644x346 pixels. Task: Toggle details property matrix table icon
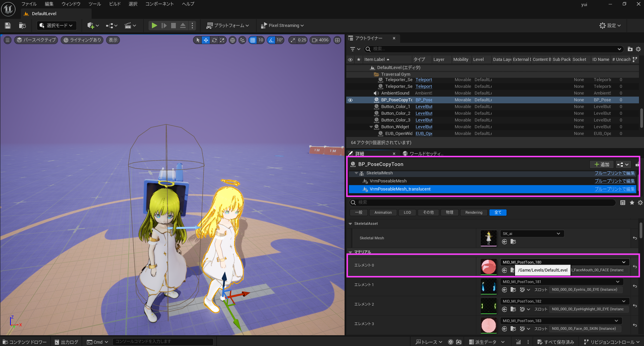click(623, 203)
